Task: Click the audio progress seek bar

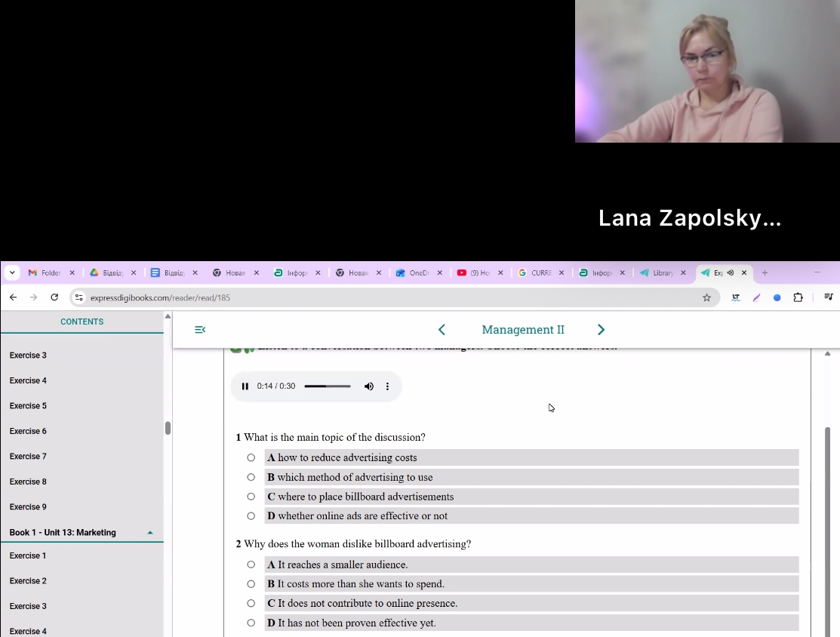Action: point(328,386)
